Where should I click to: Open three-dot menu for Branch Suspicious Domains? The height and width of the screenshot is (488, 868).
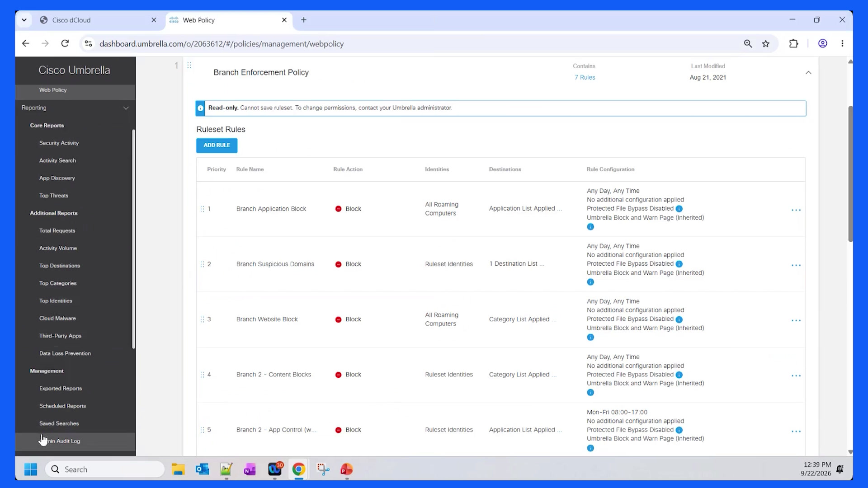point(796,265)
